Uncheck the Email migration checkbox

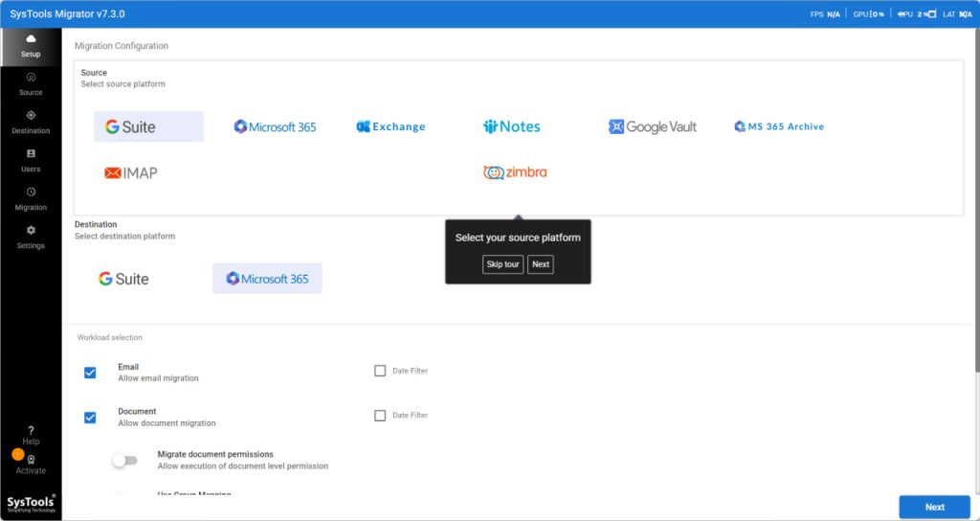click(90, 373)
